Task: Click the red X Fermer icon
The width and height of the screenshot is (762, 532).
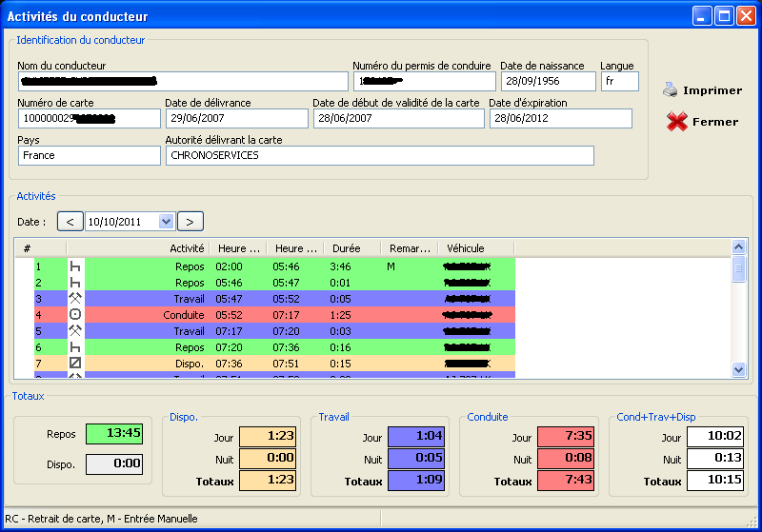Action: coord(676,122)
